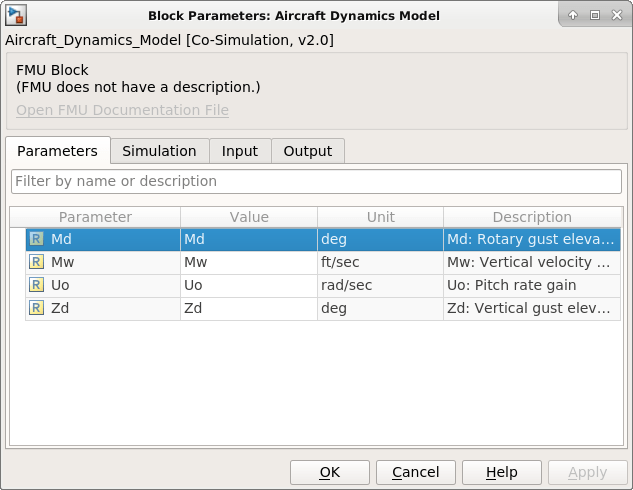Select the Zd description cell
This screenshot has width=633, height=490.
point(531,308)
